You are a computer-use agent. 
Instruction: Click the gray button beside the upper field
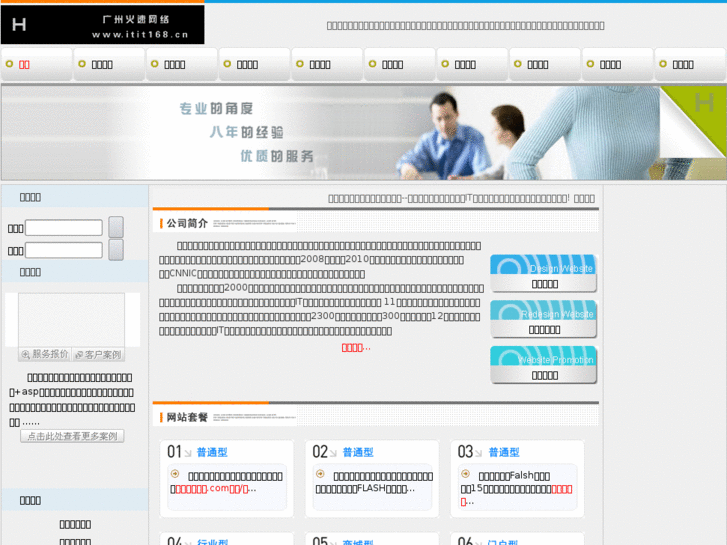coord(116,227)
